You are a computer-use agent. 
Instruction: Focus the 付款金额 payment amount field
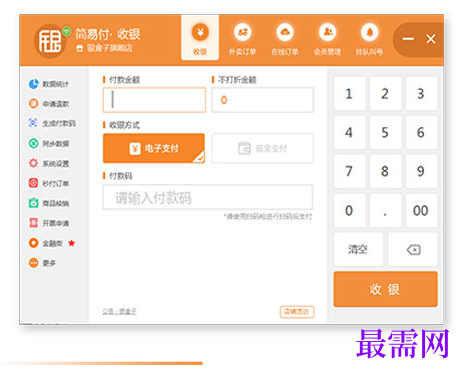click(154, 100)
